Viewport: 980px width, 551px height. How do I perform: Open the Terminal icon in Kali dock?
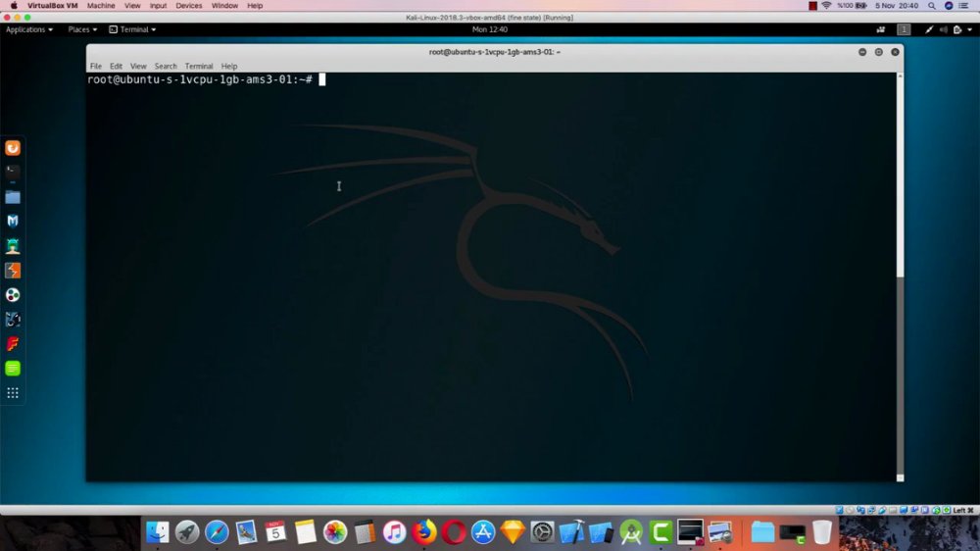pos(13,172)
